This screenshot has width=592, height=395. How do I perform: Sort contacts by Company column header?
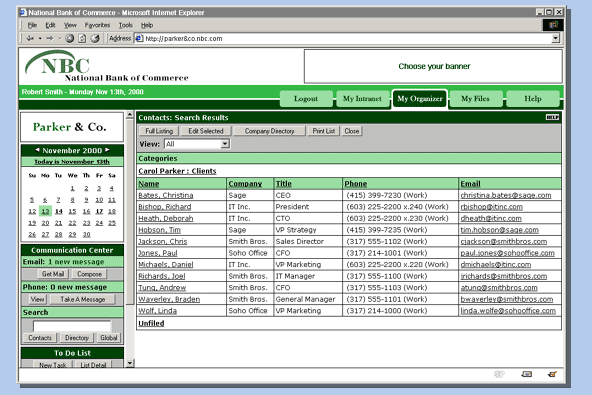pos(245,184)
